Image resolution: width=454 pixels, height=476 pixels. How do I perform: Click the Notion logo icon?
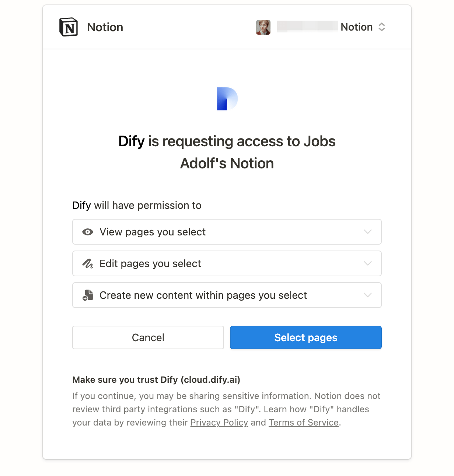[x=69, y=27]
